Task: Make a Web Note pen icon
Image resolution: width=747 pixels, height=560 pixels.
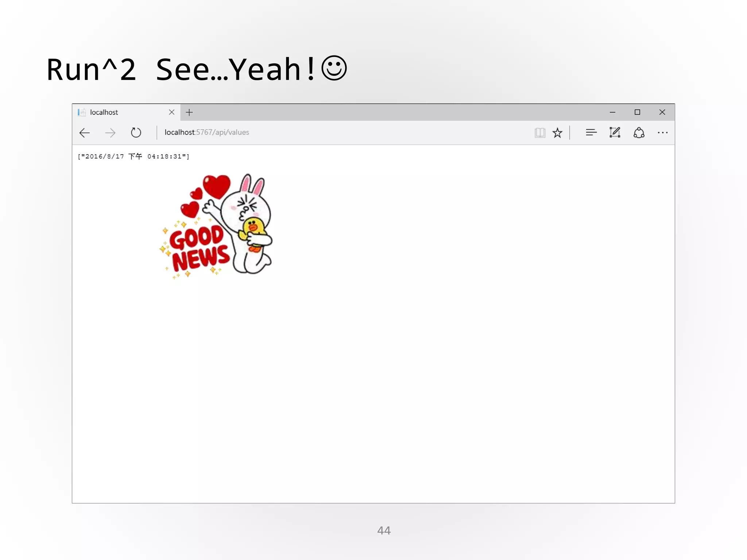Action: click(x=615, y=133)
